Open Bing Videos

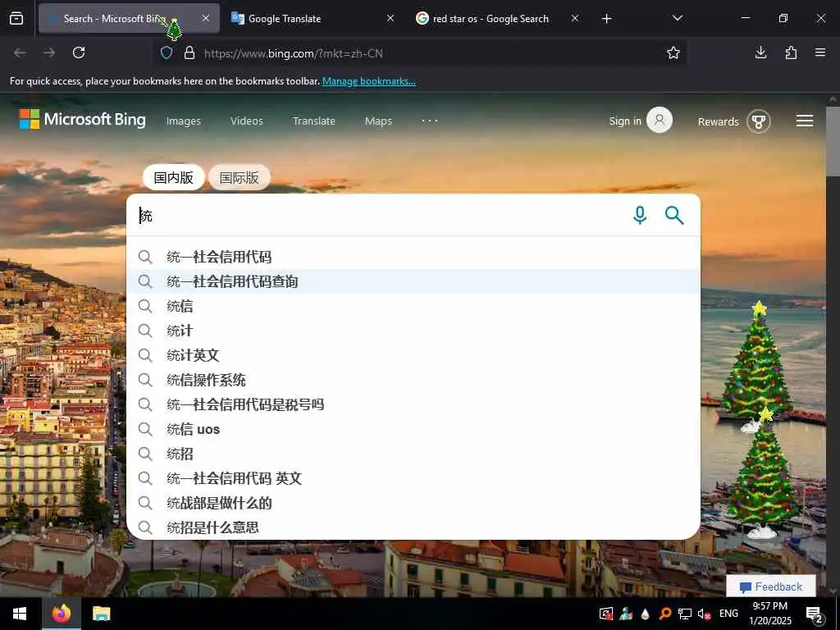(x=247, y=121)
